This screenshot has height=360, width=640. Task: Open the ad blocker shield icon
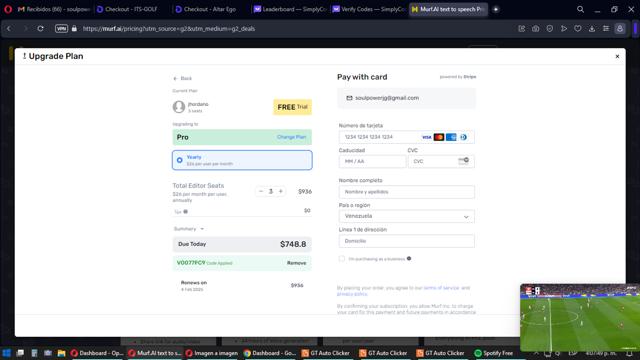point(550,29)
